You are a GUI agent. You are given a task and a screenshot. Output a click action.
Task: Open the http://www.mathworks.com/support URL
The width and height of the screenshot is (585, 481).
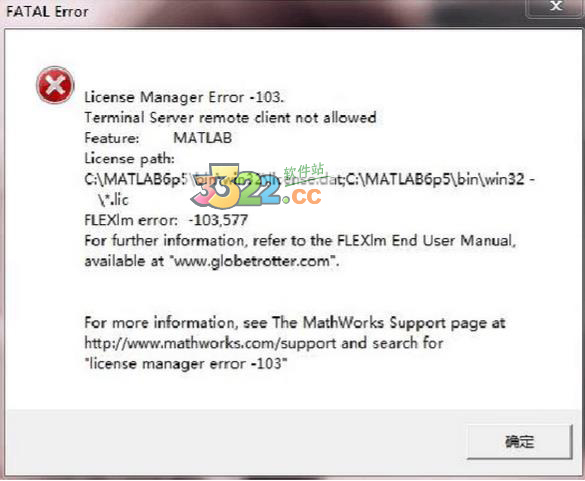(x=210, y=343)
